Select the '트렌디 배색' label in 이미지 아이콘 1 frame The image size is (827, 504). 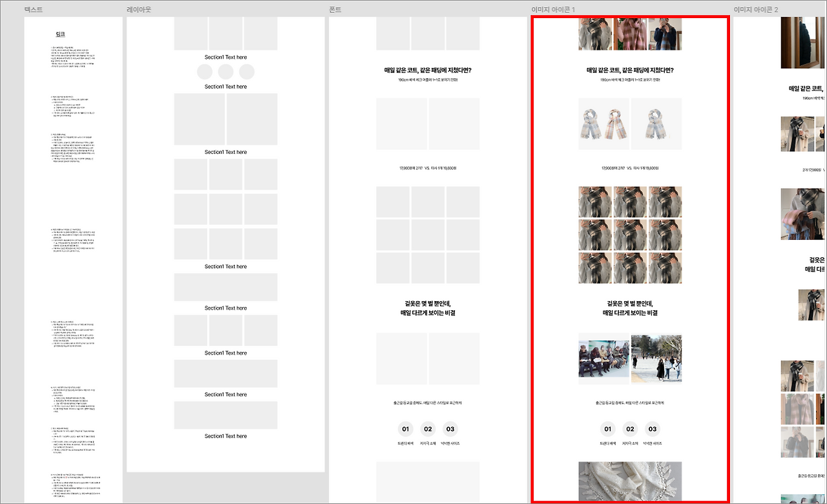pos(608,444)
